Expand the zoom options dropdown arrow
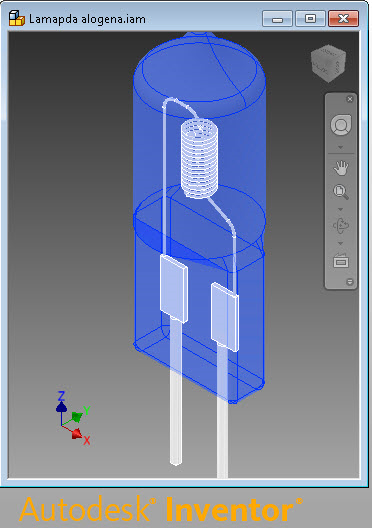Viewport: 372px width, 528px height. tap(340, 209)
